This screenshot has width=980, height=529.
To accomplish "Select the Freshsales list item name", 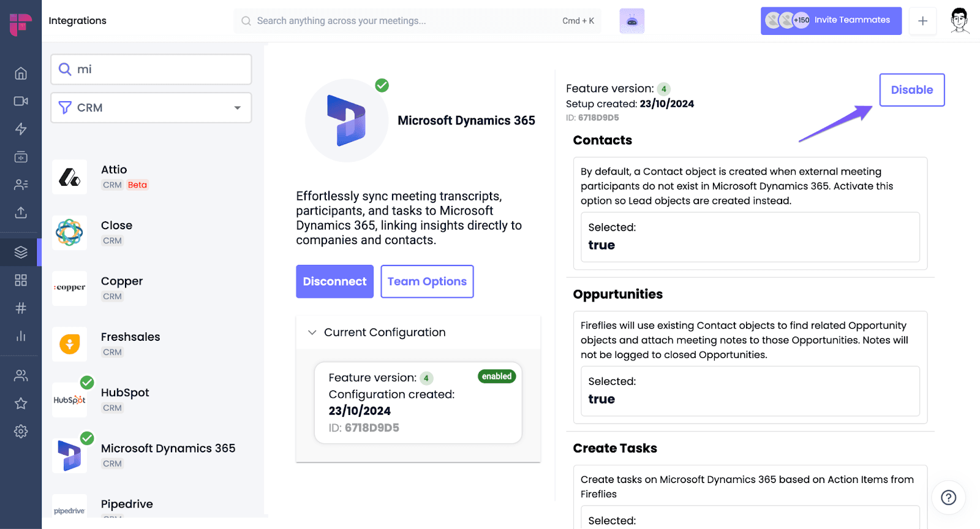I will point(130,337).
